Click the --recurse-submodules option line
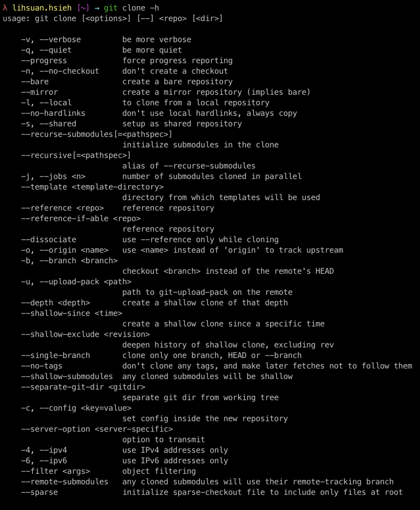The height and width of the screenshot is (510, 420). tap(97, 134)
